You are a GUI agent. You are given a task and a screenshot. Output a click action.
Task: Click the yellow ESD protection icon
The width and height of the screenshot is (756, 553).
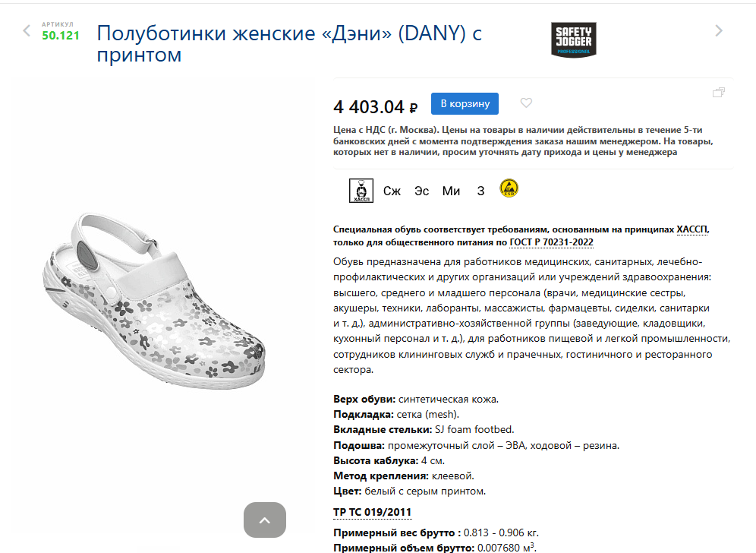(x=509, y=188)
